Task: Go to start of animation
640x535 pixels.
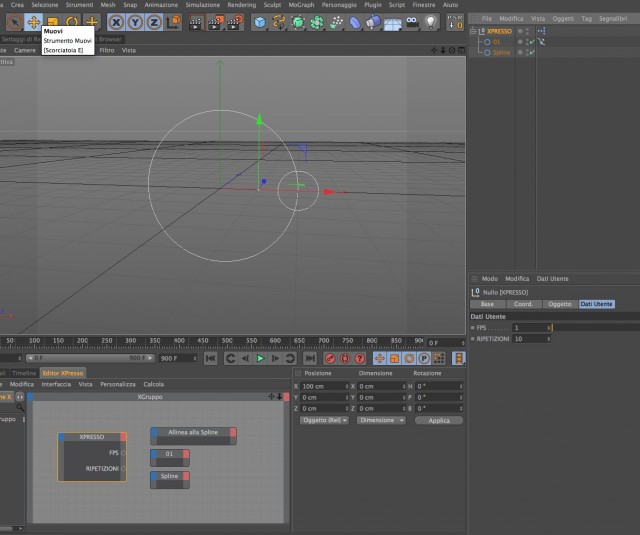Action: pos(211,359)
